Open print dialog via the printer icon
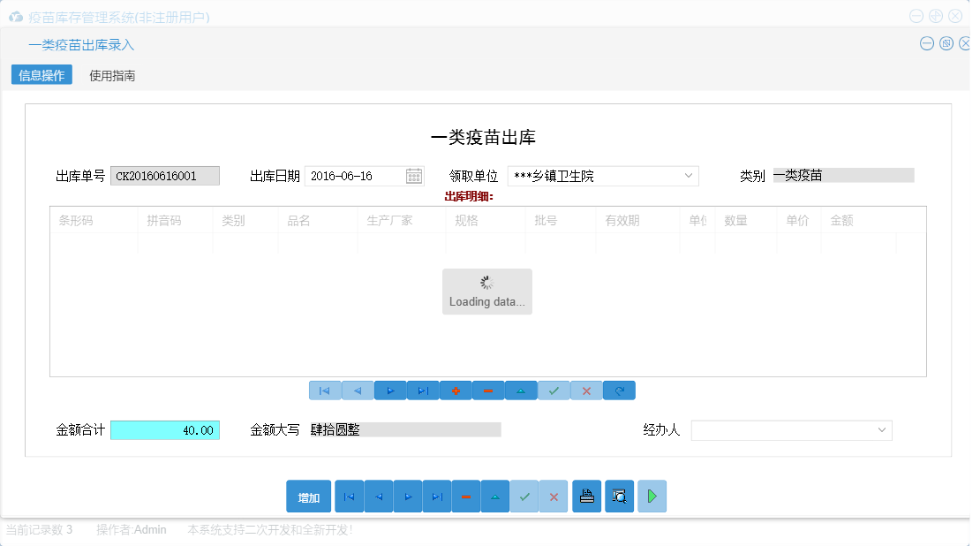Viewport: 980px width, 546px height. pos(586,496)
